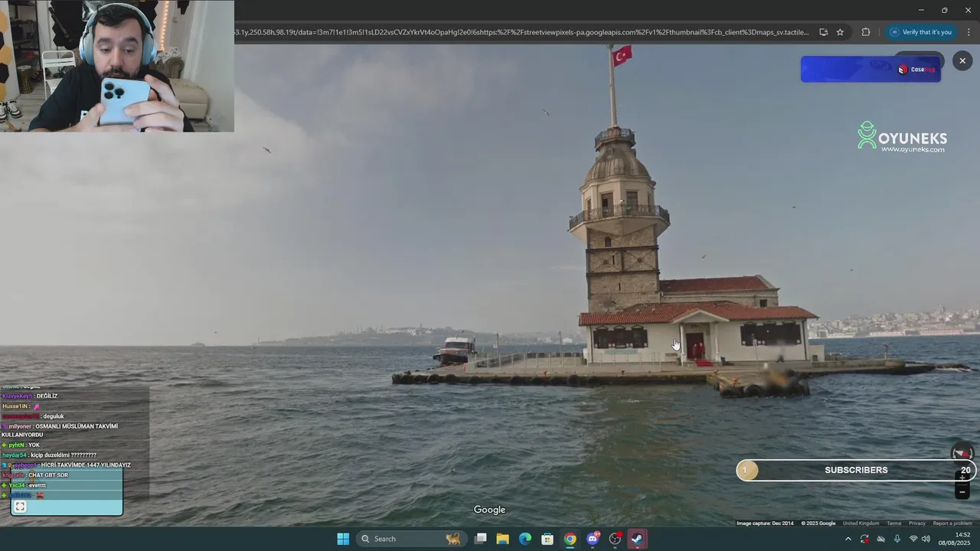Viewport: 980px width, 551px height.
Task: Expand the hidden system tray icons chevron
Action: click(848, 539)
